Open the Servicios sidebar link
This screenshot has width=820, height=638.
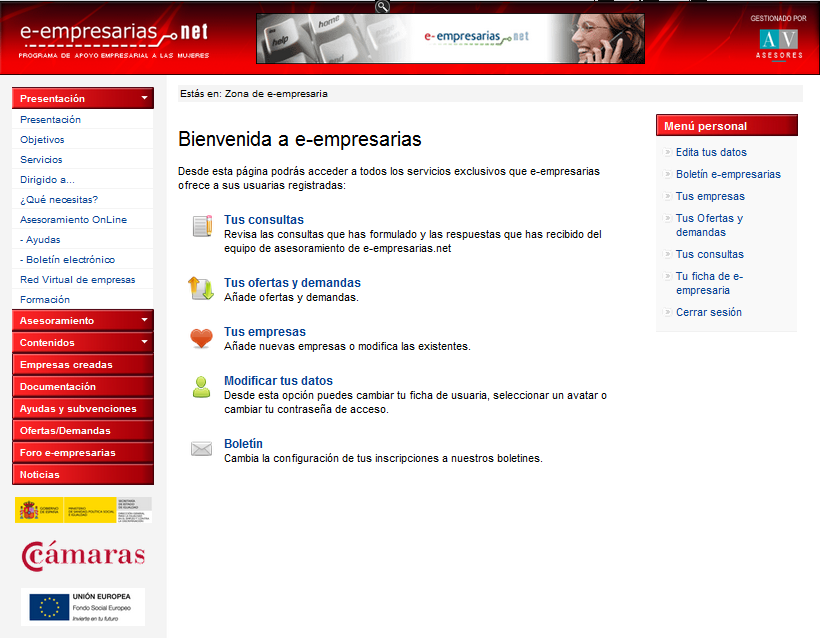[x=41, y=160]
